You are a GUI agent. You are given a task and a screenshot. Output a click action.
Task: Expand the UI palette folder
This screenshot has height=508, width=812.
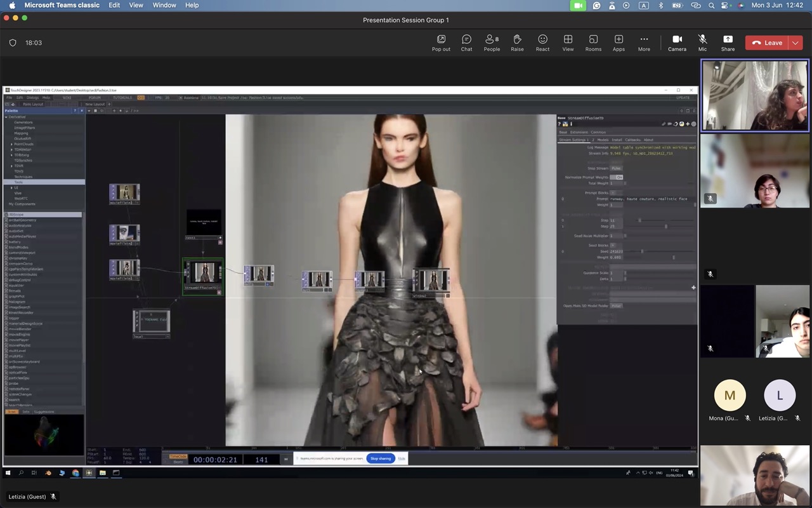click(12, 187)
